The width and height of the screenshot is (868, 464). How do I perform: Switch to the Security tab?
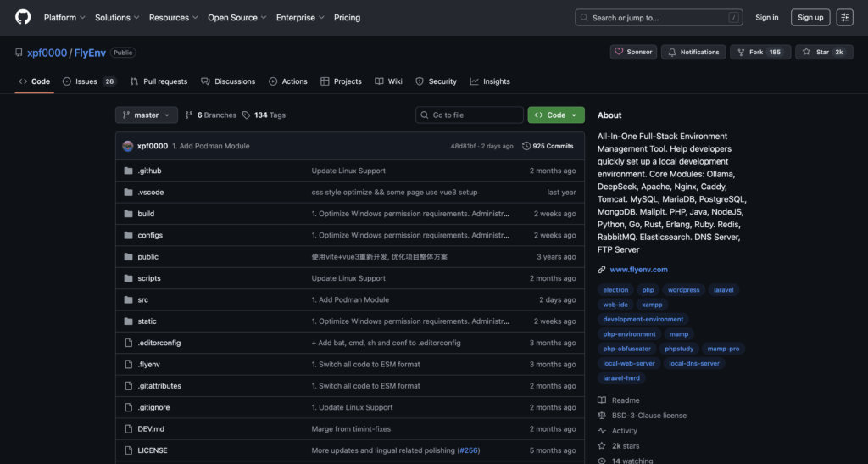pyautogui.click(x=437, y=81)
